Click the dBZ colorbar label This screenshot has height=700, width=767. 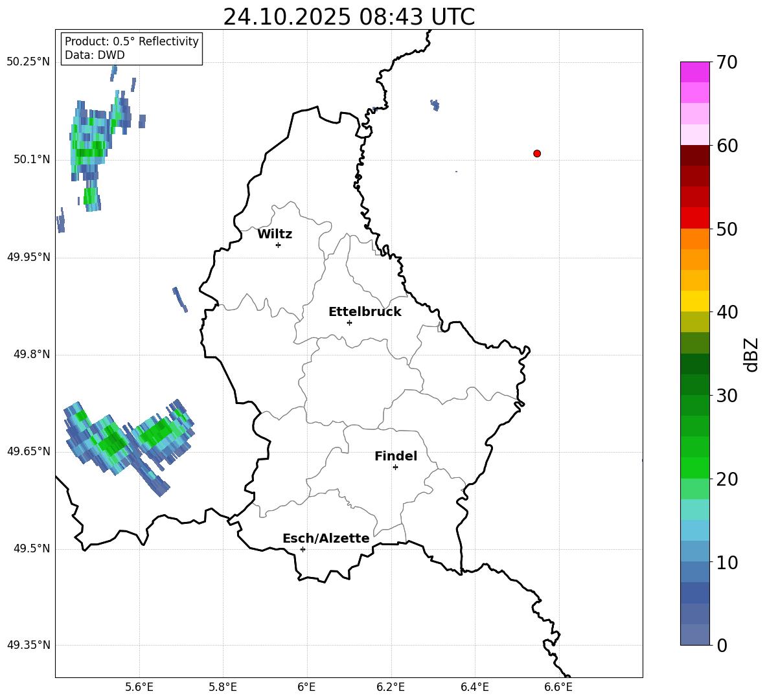[x=752, y=354]
